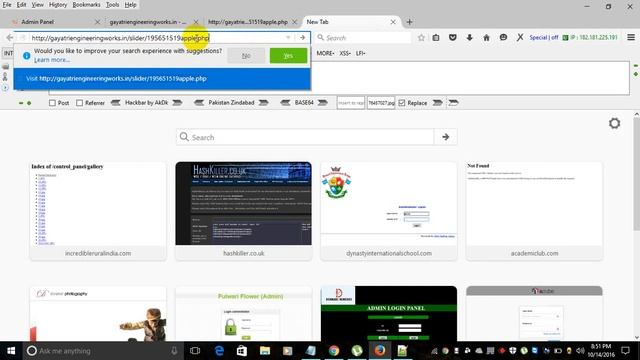Screen dimensions: 640x360
Task: Click the new tab page Search field
Action: point(305,137)
